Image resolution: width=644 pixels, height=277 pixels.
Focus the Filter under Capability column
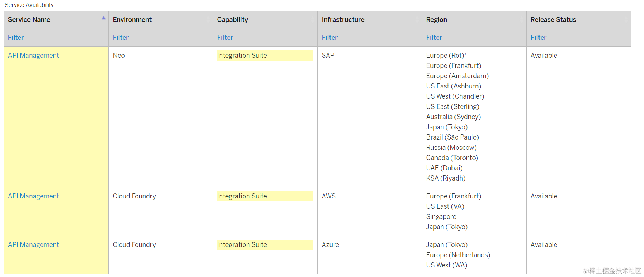coord(225,38)
